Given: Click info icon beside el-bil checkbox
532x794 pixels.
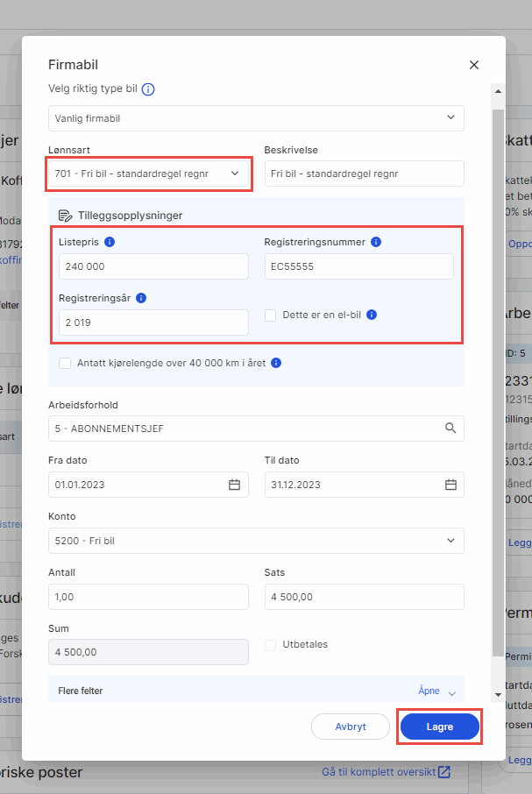Looking at the screenshot, I should [x=372, y=315].
